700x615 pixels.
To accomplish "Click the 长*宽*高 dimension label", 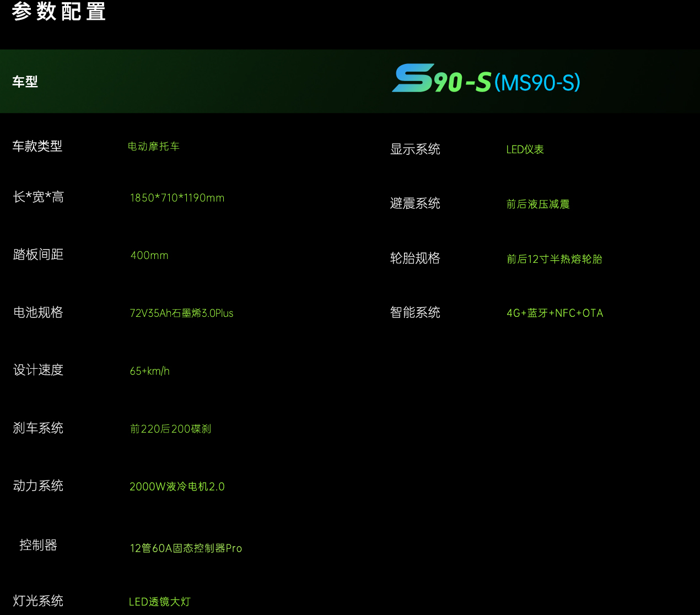I will pyautogui.click(x=37, y=197).
